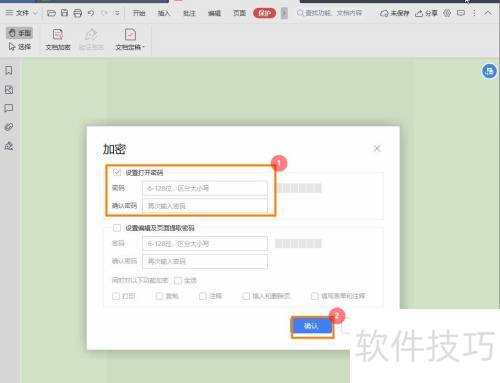Click the blue 确认 button
This screenshot has height=383, width=500.
click(x=312, y=326)
